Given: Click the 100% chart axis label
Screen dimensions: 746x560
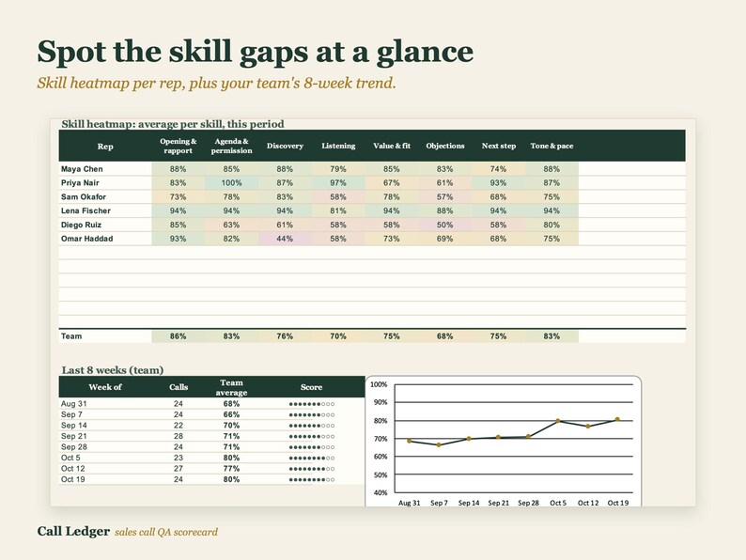Looking at the screenshot, I should 379,384.
